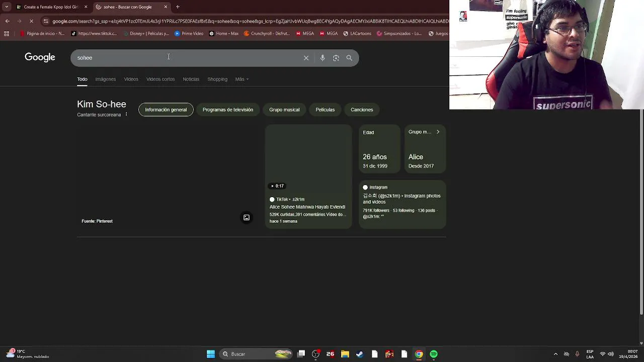This screenshot has width=644, height=362.
Task: Open Google Chrome taskbar icon
Action: (419, 354)
